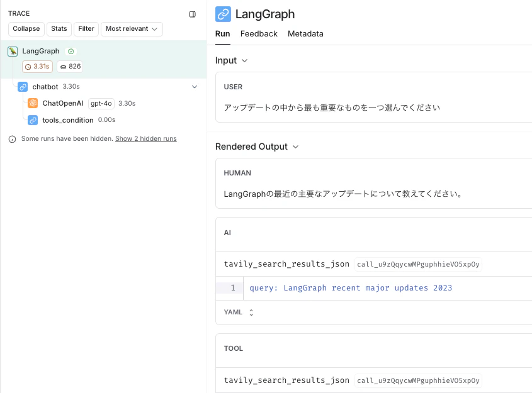Viewport: 532px width, 393px height.
Task: Click the TOOL message header label
Action: coord(234,348)
